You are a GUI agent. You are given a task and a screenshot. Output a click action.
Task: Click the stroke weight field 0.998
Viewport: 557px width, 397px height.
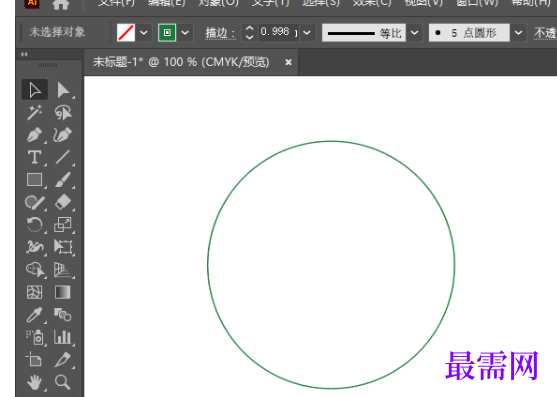tap(278, 33)
